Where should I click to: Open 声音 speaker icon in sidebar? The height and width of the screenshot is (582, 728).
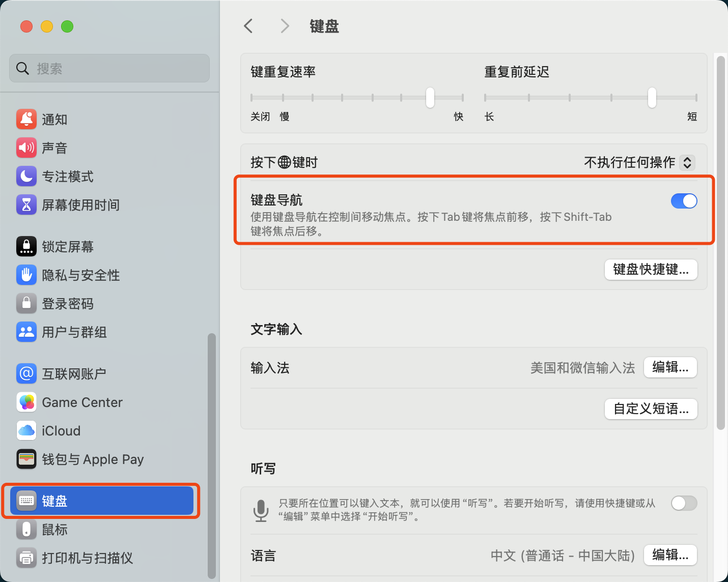26,148
